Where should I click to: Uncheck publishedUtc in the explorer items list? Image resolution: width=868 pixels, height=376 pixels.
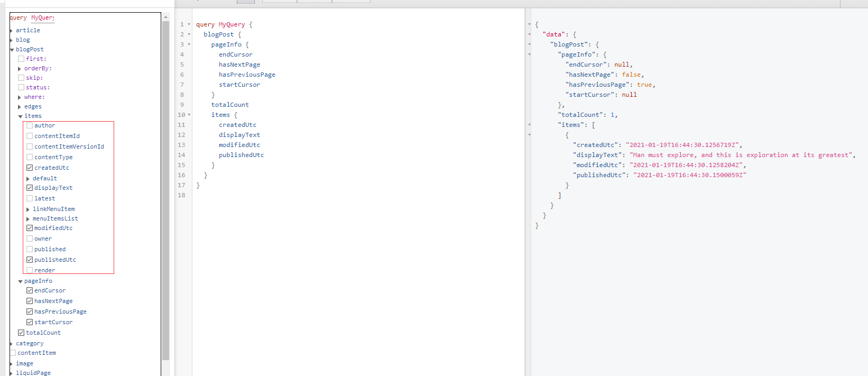30,260
